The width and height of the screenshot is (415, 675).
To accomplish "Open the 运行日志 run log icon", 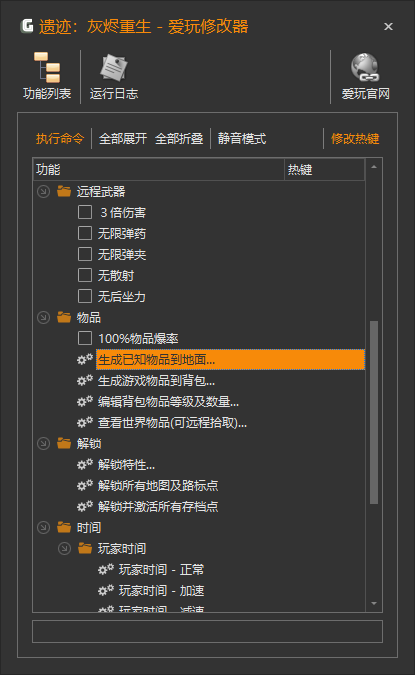I will pos(114,68).
